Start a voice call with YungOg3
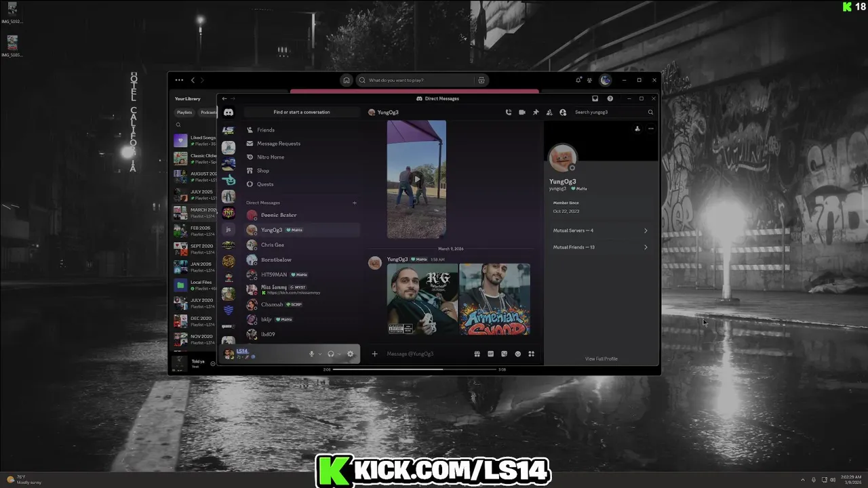This screenshot has width=868, height=488. pos(509,113)
